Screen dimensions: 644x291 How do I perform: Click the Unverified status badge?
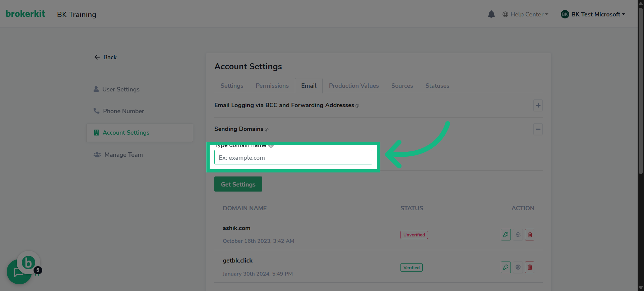[x=414, y=235]
